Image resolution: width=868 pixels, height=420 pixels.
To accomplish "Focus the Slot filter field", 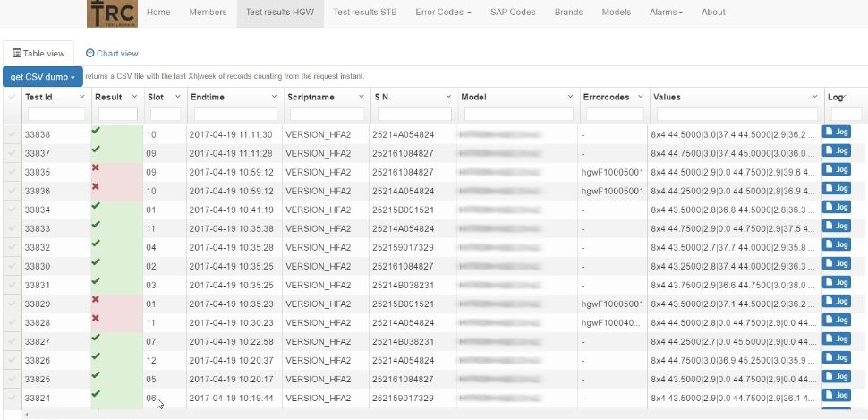I will tap(166, 114).
